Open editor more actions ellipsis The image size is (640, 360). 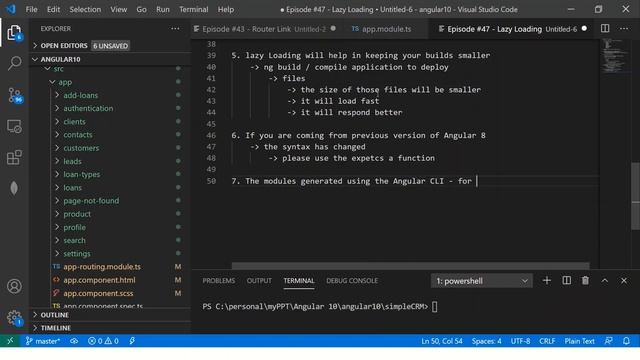624,29
